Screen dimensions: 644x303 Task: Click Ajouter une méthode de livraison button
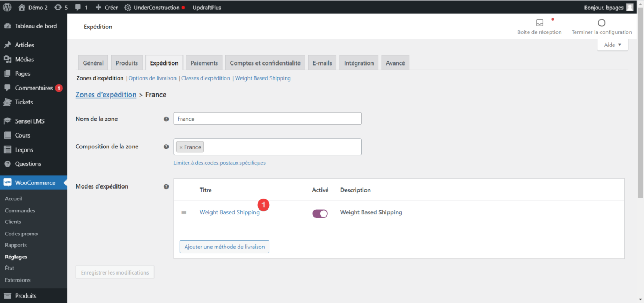(x=224, y=246)
